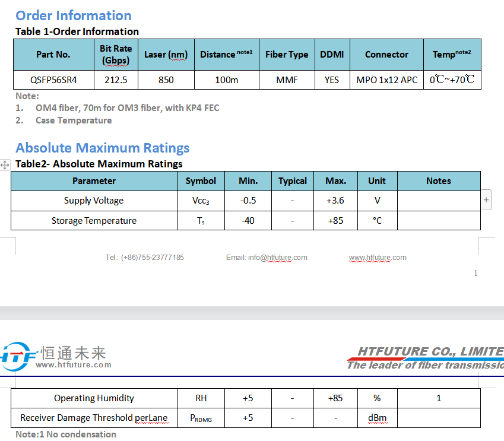This screenshot has height=441, width=504.
Task: Click the HTFUTURE CO., LIMITED header banner
Action: click(425, 357)
